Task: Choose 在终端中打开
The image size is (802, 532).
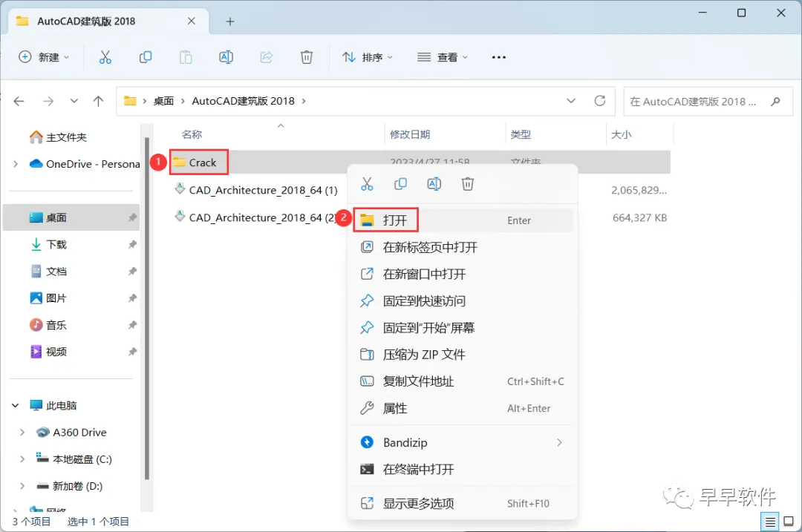Action: [x=463, y=469]
